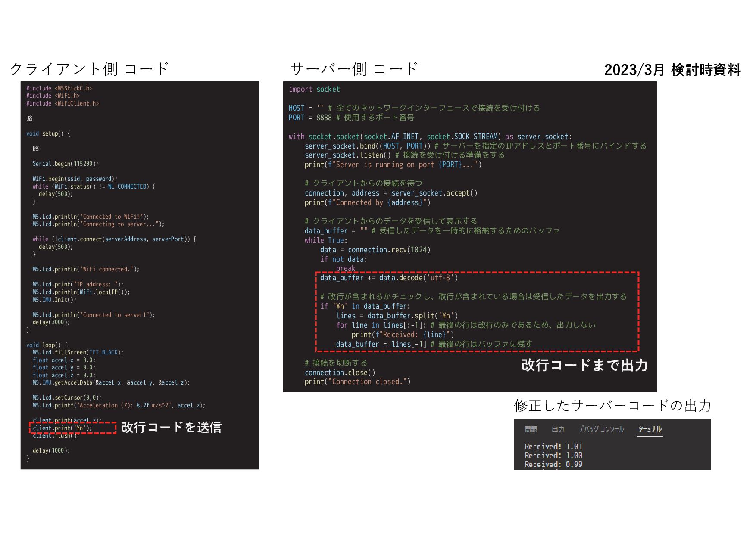Click the 'data_buffer = ""' line

click(x=432, y=231)
